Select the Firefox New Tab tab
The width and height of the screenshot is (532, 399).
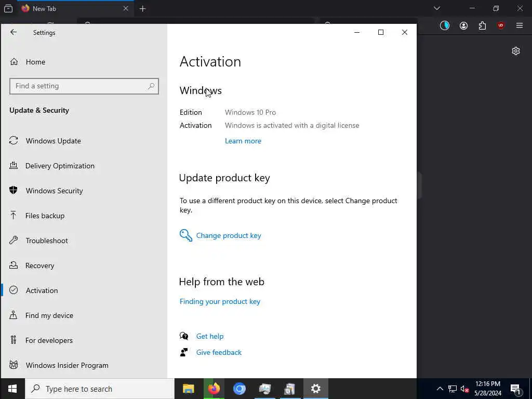click(75, 9)
